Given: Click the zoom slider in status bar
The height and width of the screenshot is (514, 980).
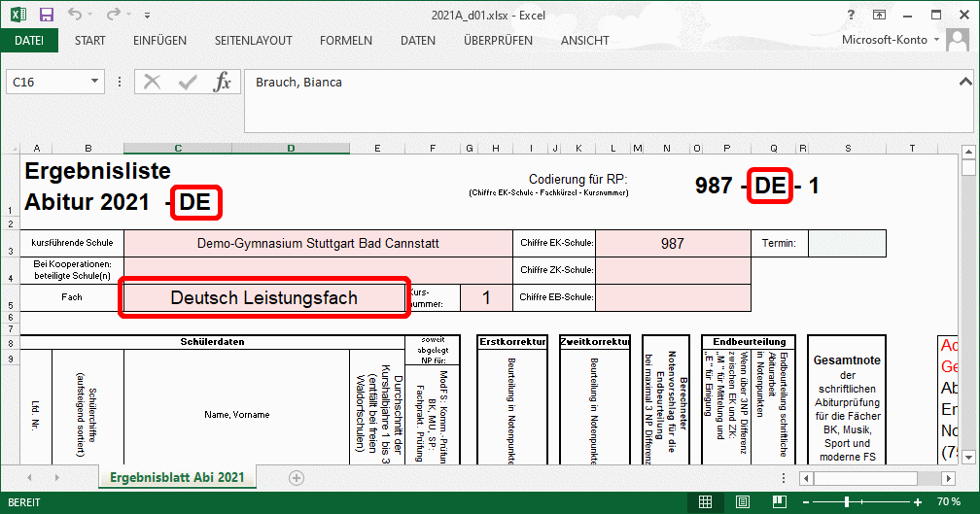Looking at the screenshot, I should [847, 501].
